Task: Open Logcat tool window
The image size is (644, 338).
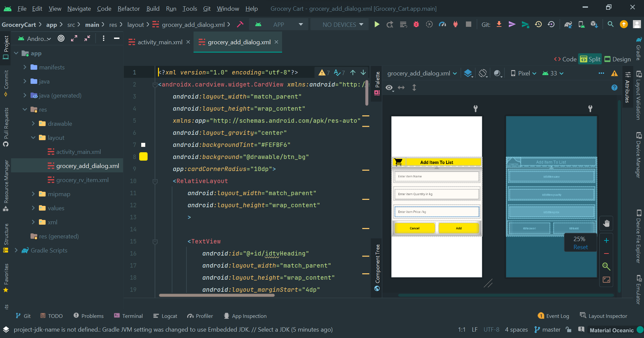Action: point(165,316)
